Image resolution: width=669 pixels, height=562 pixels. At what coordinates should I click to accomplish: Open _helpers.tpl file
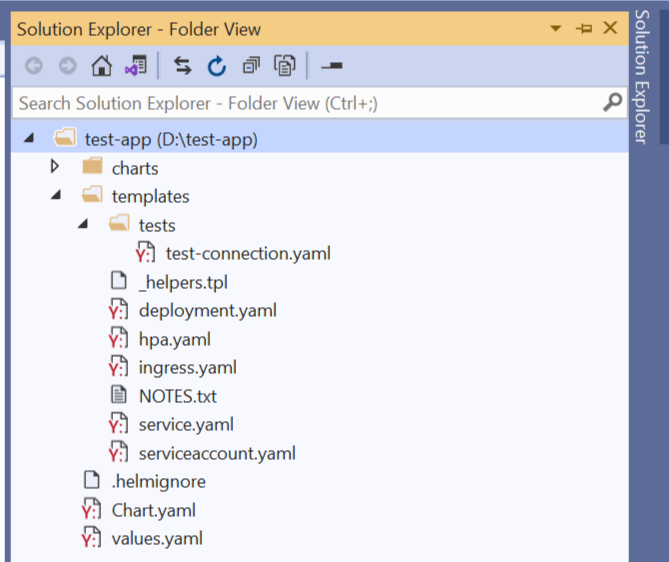pyautogui.click(x=183, y=282)
